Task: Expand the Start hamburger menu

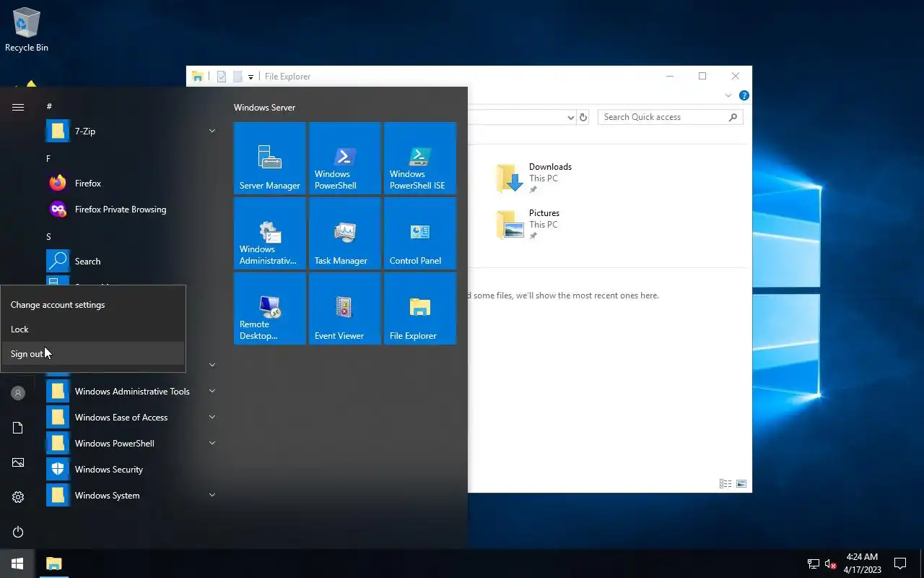Action: 18,107
